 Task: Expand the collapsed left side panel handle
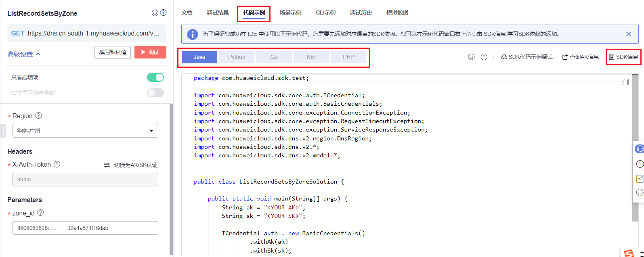coord(3,131)
